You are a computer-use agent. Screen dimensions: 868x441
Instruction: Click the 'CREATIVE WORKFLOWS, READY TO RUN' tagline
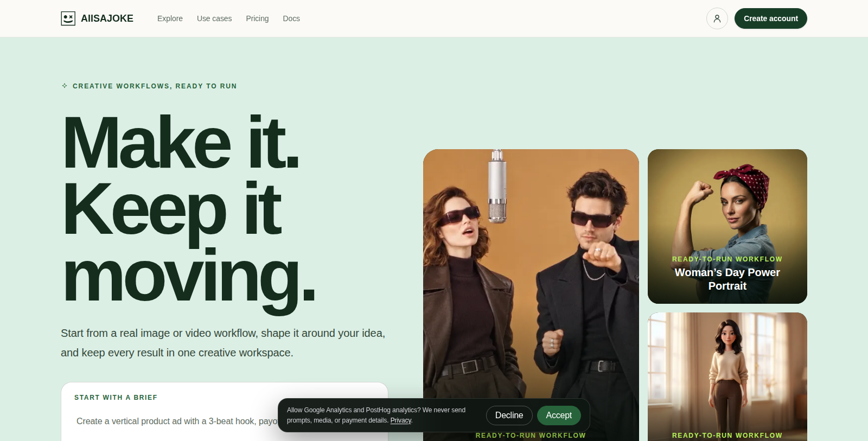pyautogui.click(x=155, y=86)
